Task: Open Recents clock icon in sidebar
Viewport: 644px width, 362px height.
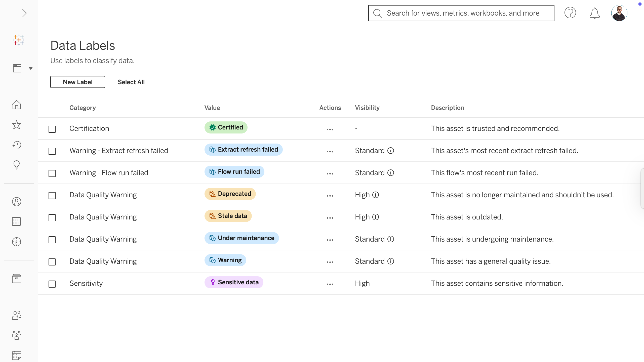Action: tap(17, 145)
